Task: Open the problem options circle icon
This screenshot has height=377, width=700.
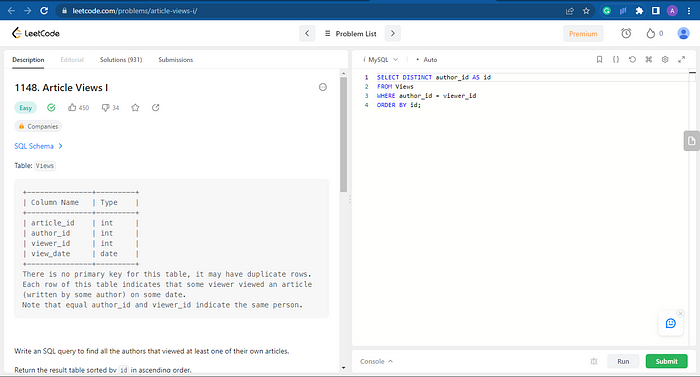Action: [323, 87]
